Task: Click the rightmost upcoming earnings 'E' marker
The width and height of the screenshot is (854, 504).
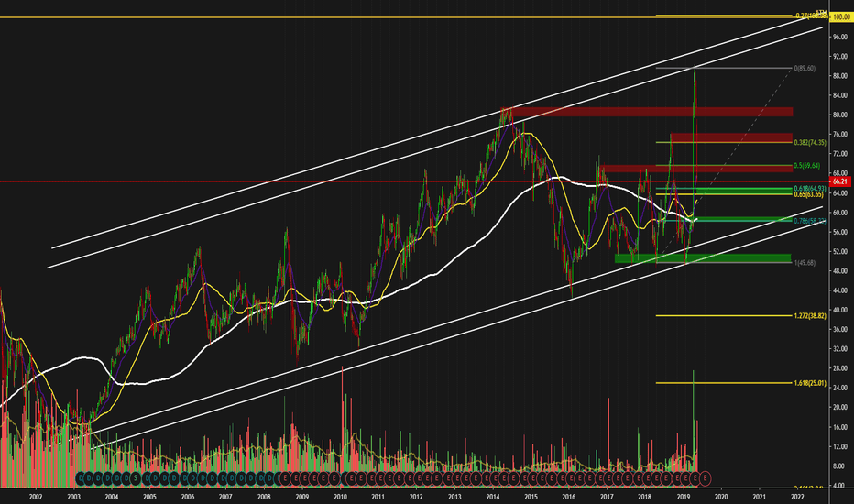Action: point(706,478)
